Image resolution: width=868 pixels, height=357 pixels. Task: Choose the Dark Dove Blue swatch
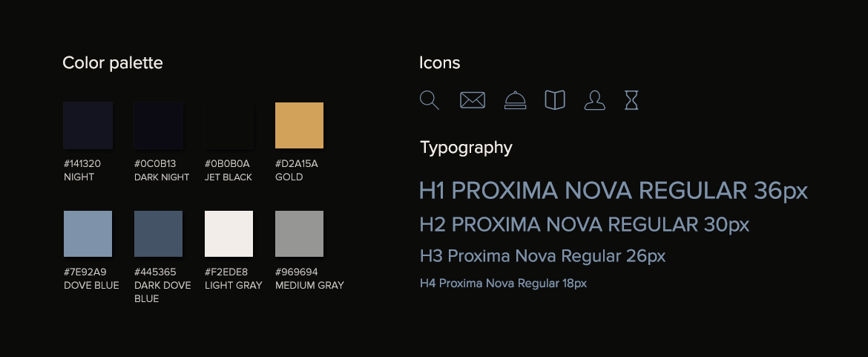click(158, 234)
